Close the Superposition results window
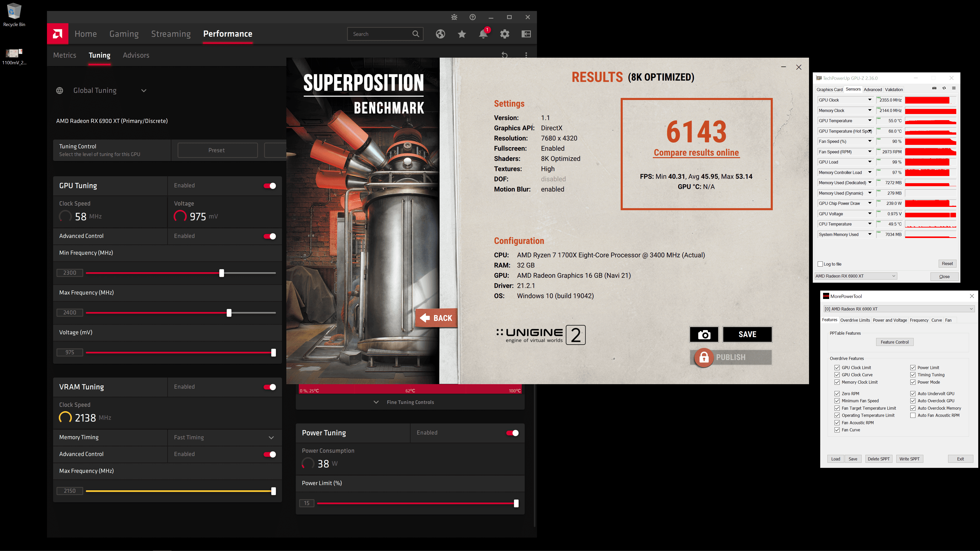The width and height of the screenshot is (980, 551). click(x=799, y=67)
